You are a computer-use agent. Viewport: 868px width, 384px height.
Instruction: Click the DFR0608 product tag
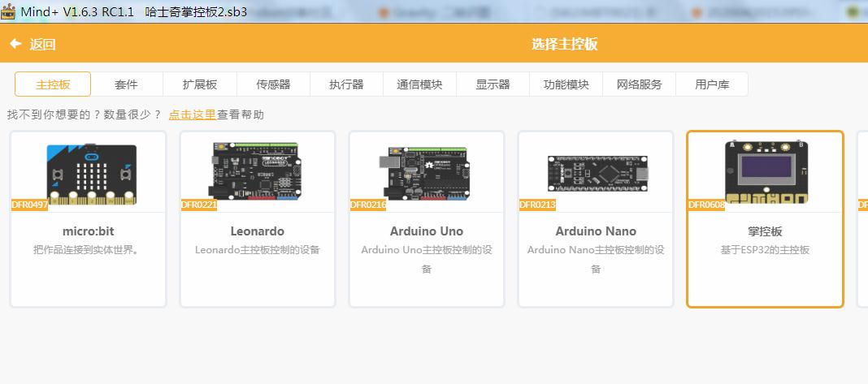[706, 205]
